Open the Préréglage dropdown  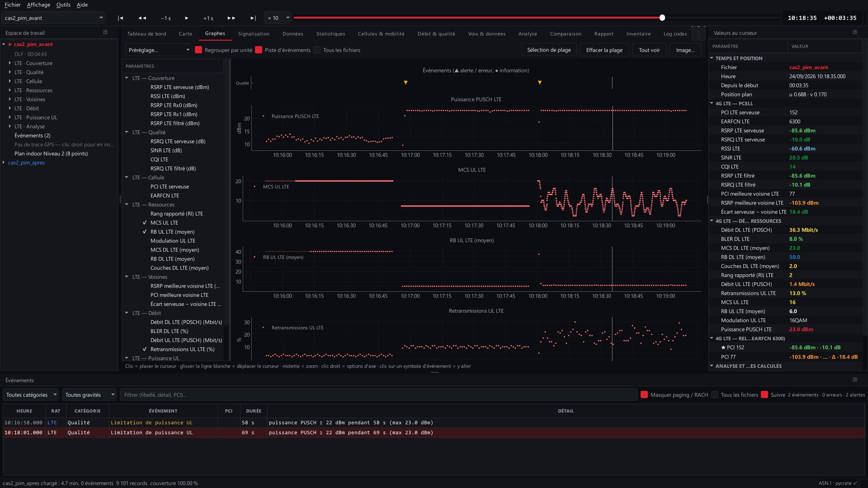[158, 50]
